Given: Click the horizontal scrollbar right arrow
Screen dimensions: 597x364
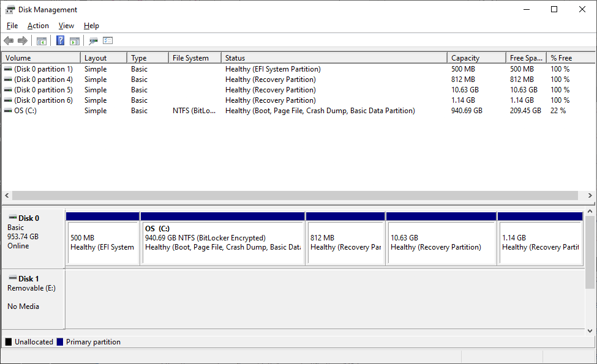Looking at the screenshot, I should pyautogui.click(x=590, y=196).
